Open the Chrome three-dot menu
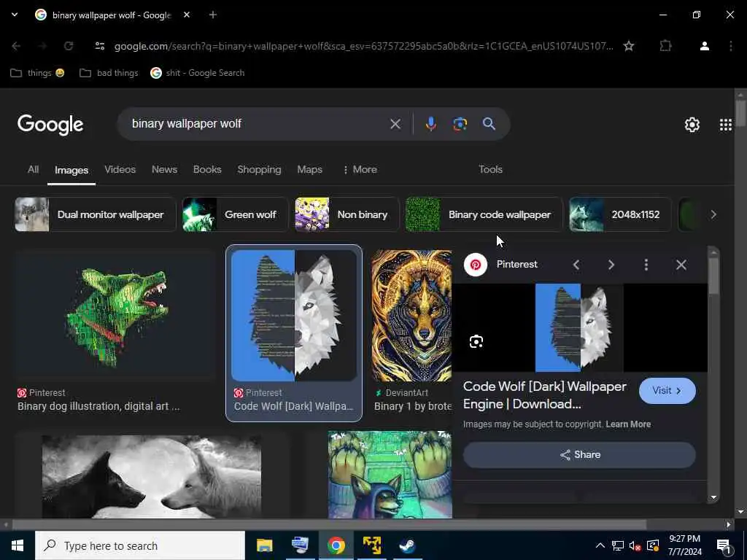Viewport: 747px width, 560px height. point(731,46)
